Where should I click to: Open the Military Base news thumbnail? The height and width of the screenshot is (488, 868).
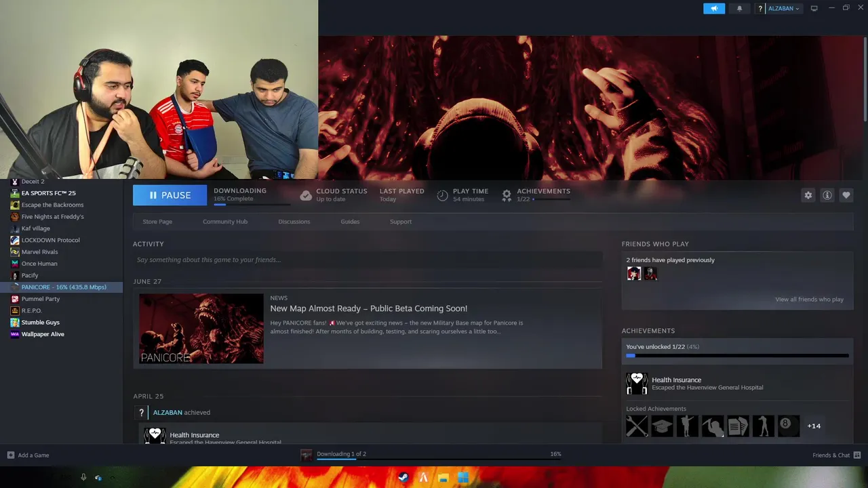tap(201, 329)
